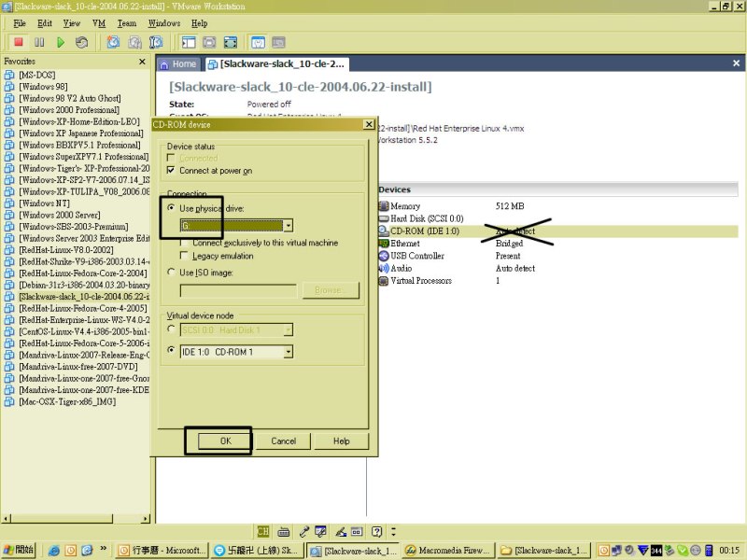Click the Ethernet device icon
This screenshot has height=560, width=747.
tap(384, 244)
